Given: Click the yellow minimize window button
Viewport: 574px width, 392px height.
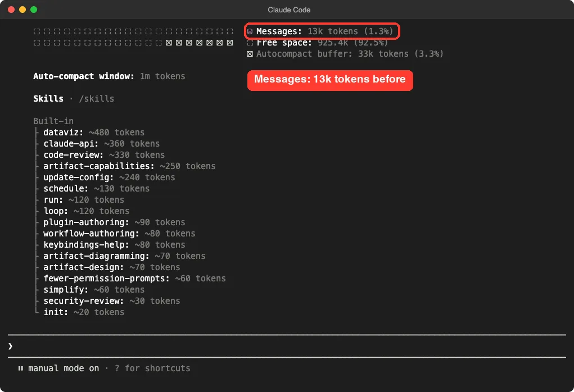Looking at the screenshot, I should (x=22, y=10).
